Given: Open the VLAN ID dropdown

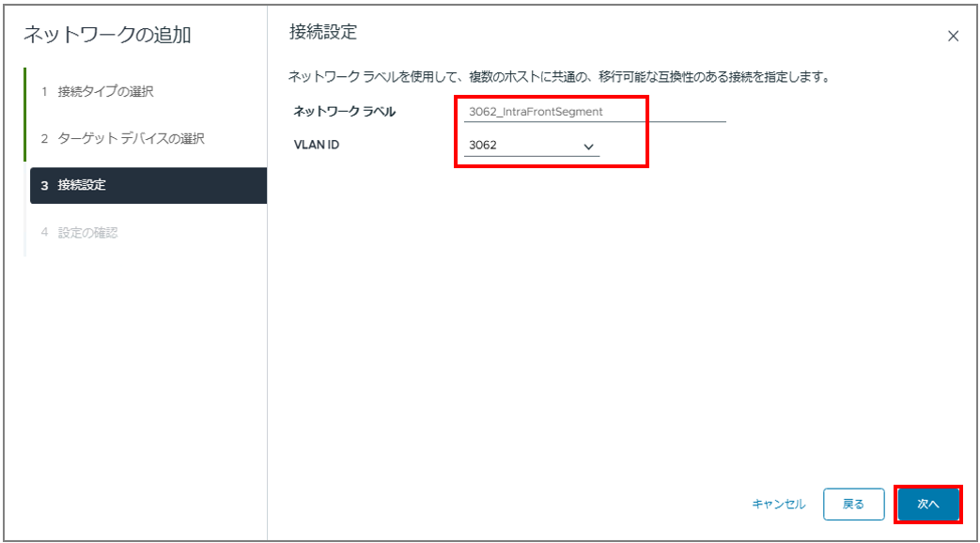Looking at the screenshot, I should [x=531, y=146].
